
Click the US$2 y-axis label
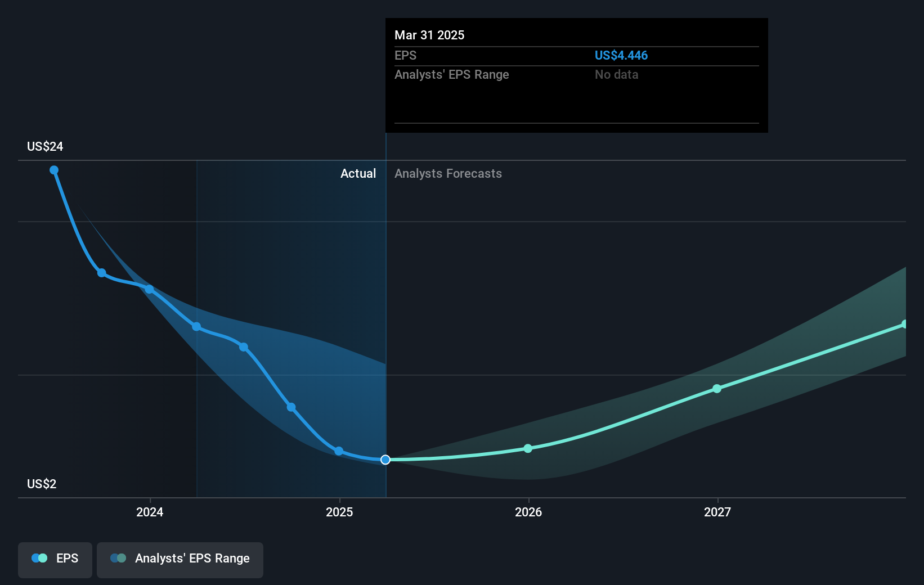pos(42,484)
